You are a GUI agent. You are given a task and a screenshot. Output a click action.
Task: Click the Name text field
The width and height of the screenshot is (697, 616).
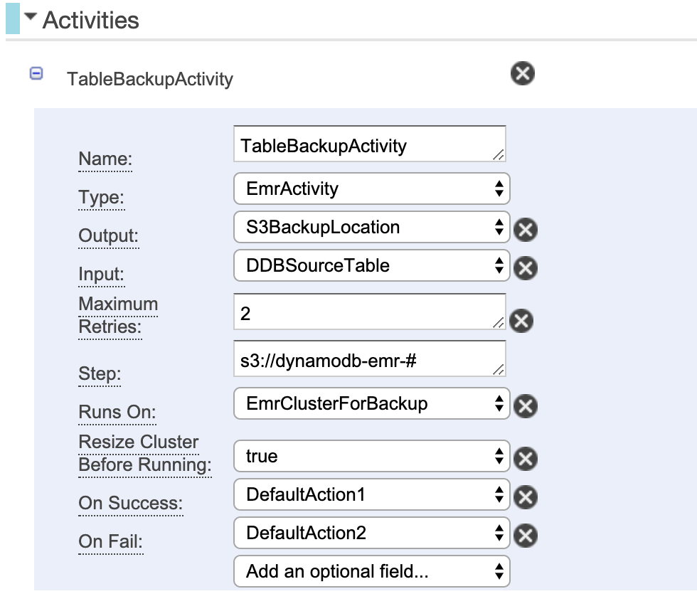(x=370, y=144)
